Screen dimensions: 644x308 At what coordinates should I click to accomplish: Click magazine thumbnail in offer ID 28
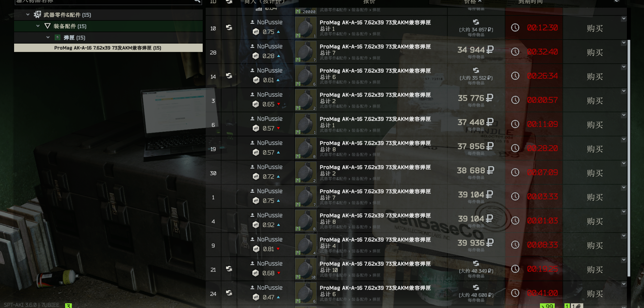(306, 52)
